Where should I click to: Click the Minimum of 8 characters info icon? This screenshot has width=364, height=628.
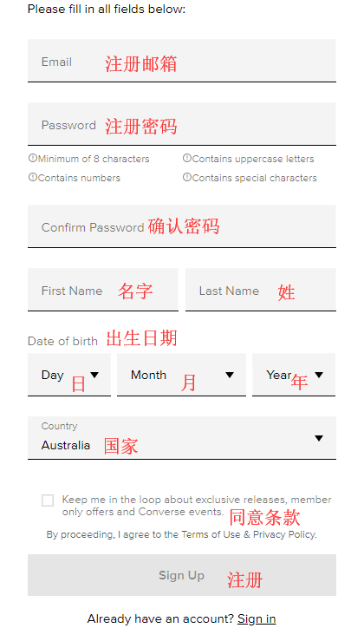[32, 158]
